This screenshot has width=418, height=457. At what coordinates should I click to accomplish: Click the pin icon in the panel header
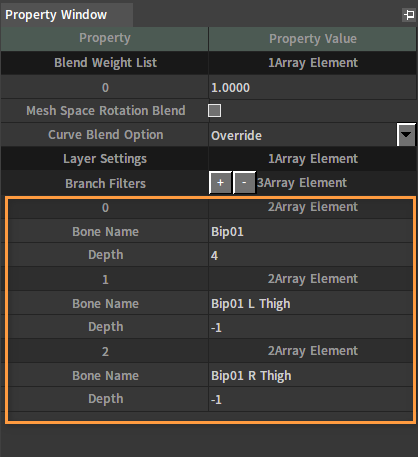click(x=409, y=15)
